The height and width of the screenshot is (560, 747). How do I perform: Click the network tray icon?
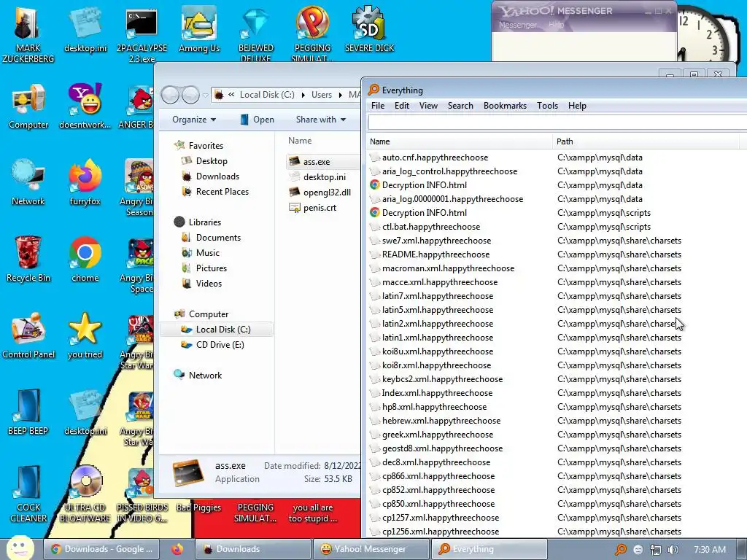click(x=655, y=550)
